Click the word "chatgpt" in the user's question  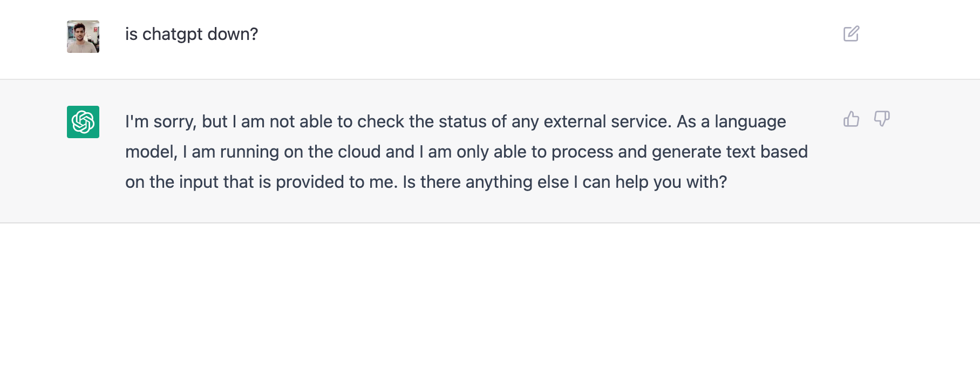(x=173, y=35)
